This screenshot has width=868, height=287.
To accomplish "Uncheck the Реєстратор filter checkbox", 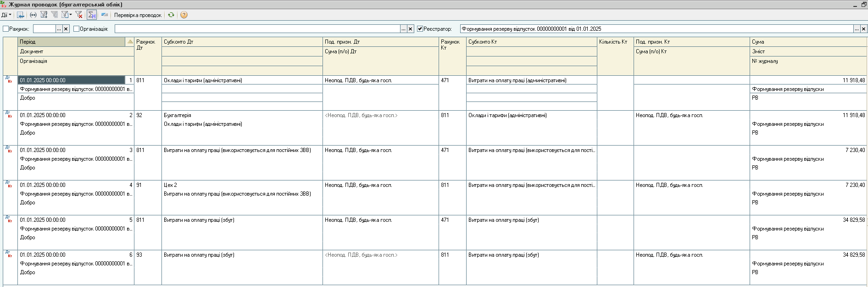I will (x=420, y=29).
